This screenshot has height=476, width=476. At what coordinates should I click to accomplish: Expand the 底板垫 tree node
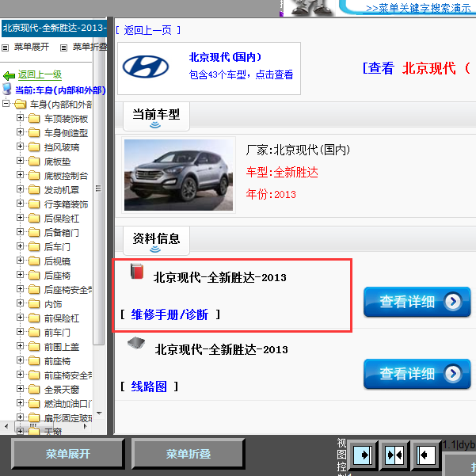pyautogui.click(x=20, y=161)
